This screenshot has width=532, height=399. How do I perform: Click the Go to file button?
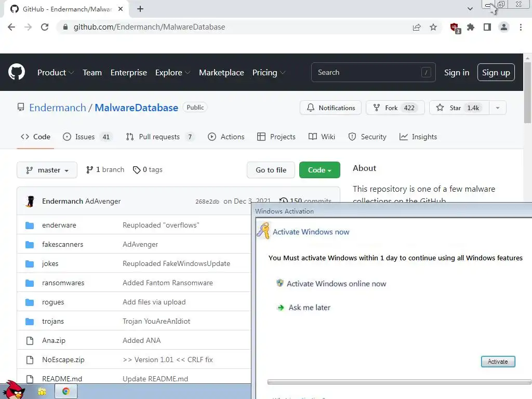(271, 170)
